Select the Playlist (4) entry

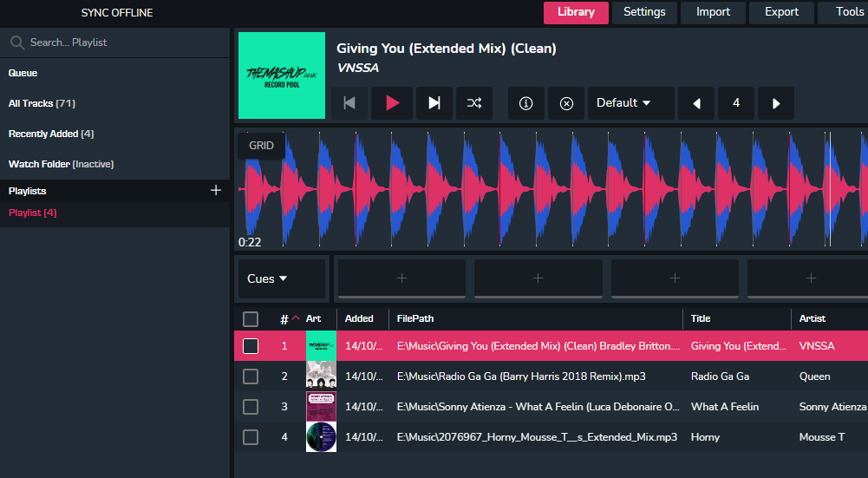33,213
